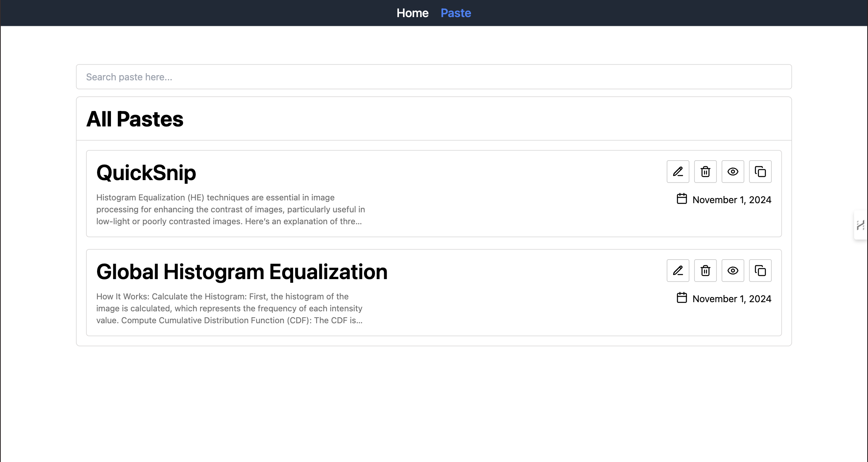Delete the Global Histogram Equalization paste
The height and width of the screenshot is (462, 868).
tap(705, 271)
